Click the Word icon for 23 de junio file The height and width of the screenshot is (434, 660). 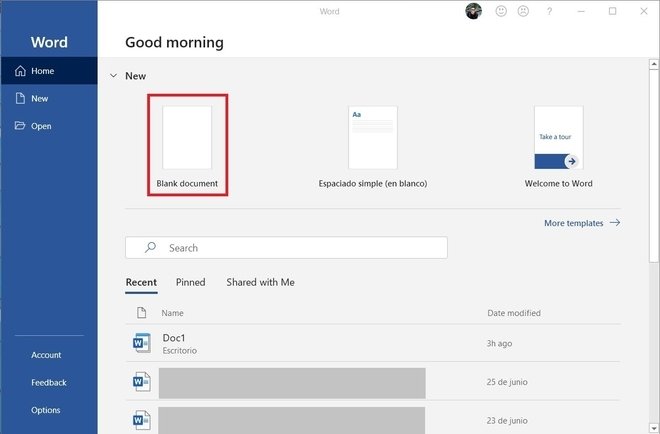tap(142, 420)
